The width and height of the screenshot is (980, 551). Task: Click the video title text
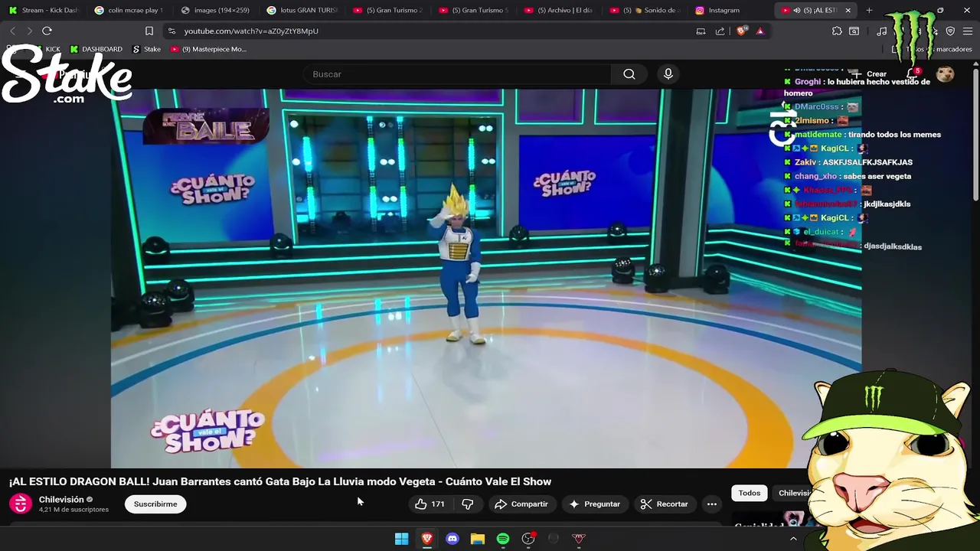click(280, 481)
